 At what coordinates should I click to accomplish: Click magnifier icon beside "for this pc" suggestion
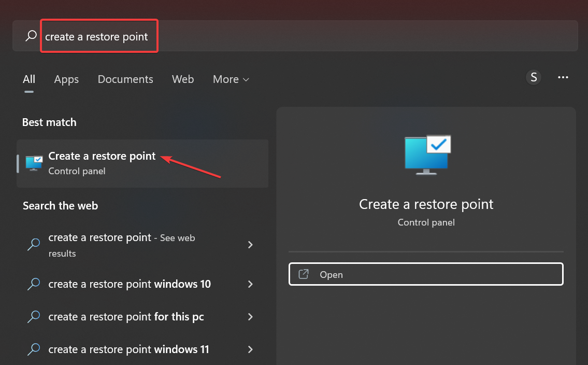[x=34, y=317]
